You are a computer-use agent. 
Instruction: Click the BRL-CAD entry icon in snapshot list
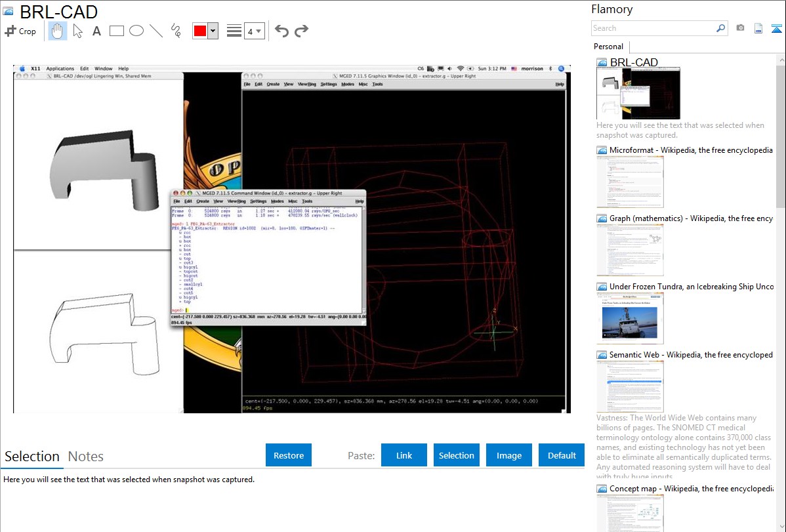pyautogui.click(x=602, y=63)
